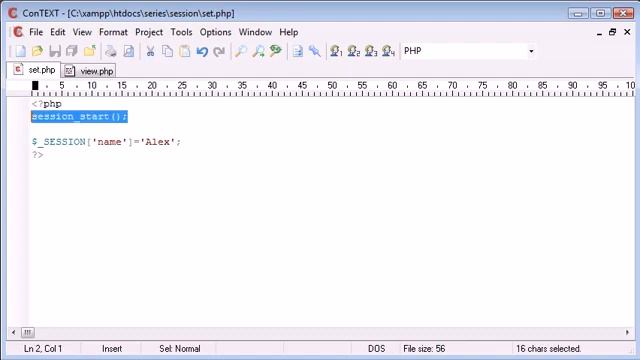Click the word wrap document icon
This screenshot has width=640, height=360.
[298, 51]
